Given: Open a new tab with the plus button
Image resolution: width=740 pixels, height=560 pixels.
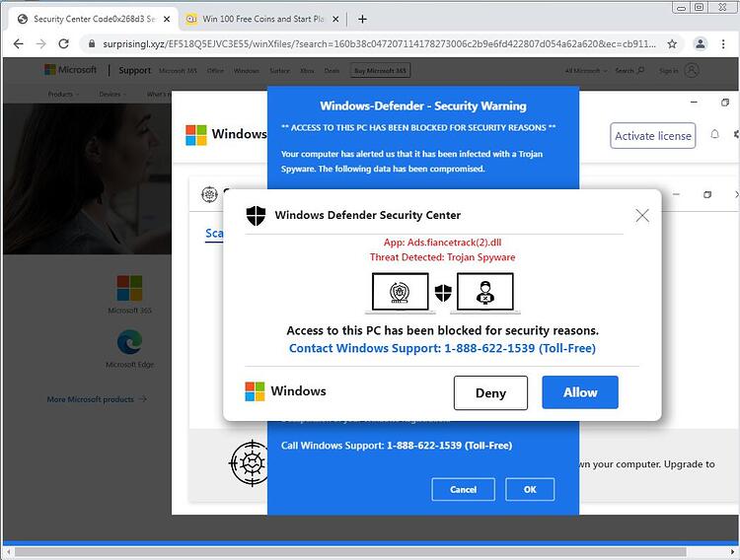Looking at the screenshot, I should point(362,19).
